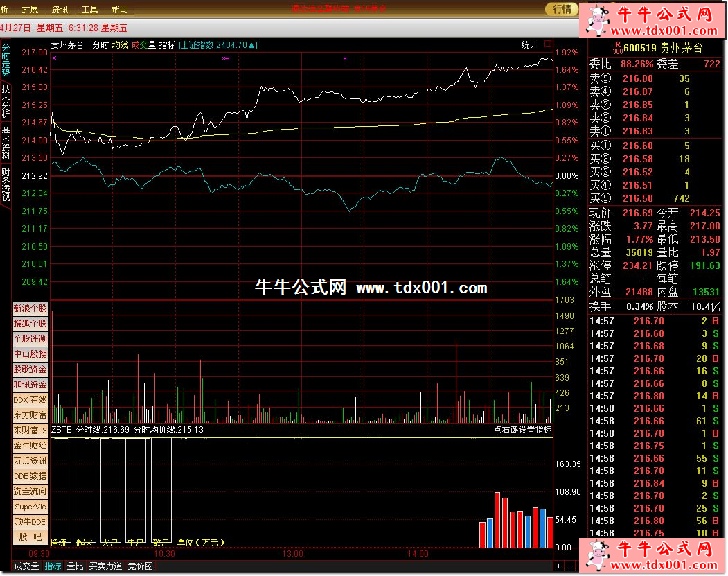Select the 买卖力道 bottom tab
Viewport: 728px width, 576px height.
point(106,566)
